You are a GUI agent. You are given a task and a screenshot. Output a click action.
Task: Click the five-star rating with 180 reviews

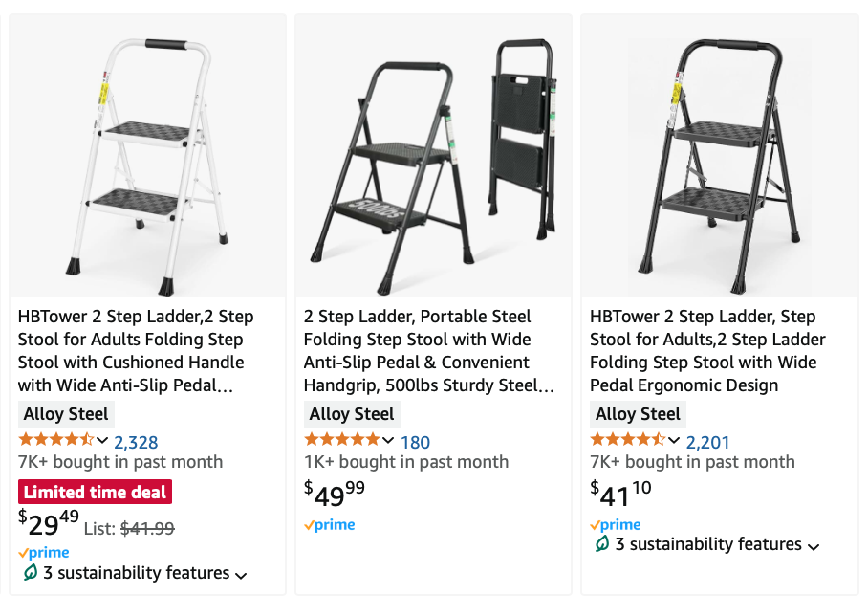click(341, 440)
